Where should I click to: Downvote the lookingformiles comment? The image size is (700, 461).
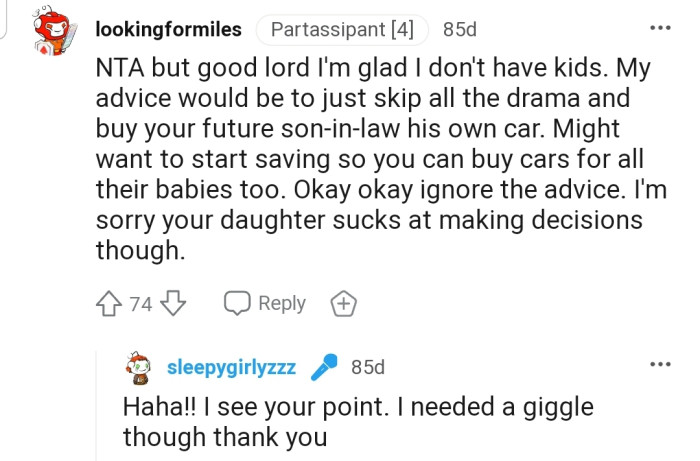[x=174, y=303]
